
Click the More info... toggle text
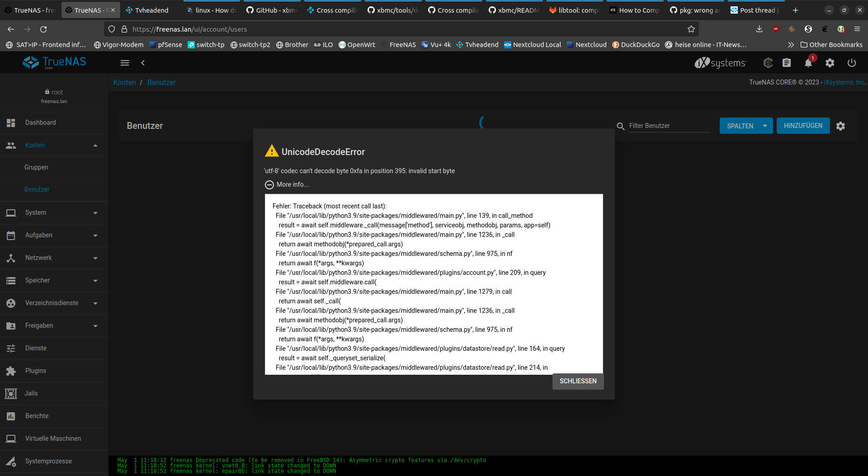tap(292, 184)
